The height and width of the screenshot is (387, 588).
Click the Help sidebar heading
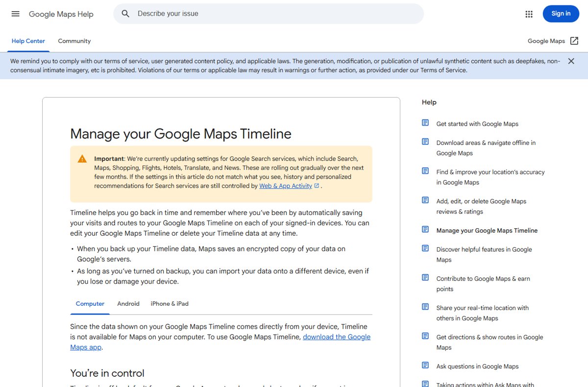429,102
